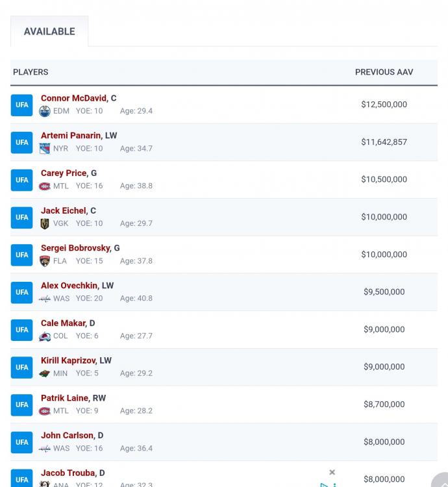Close the advertisement with the X
Image resolution: width=448 pixels, height=487 pixels.
(332, 472)
